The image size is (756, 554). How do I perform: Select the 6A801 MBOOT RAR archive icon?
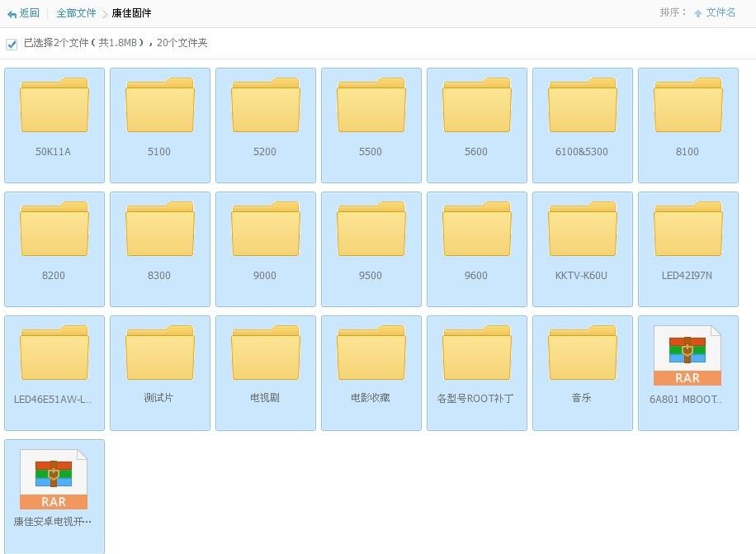[x=687, y=355]
